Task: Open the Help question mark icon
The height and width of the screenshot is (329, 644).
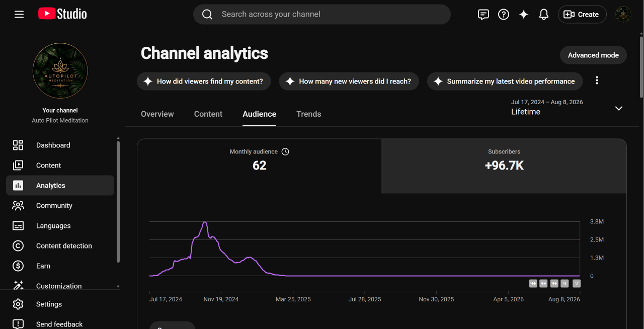Action: pyautogui.click(x=504, y=15)
